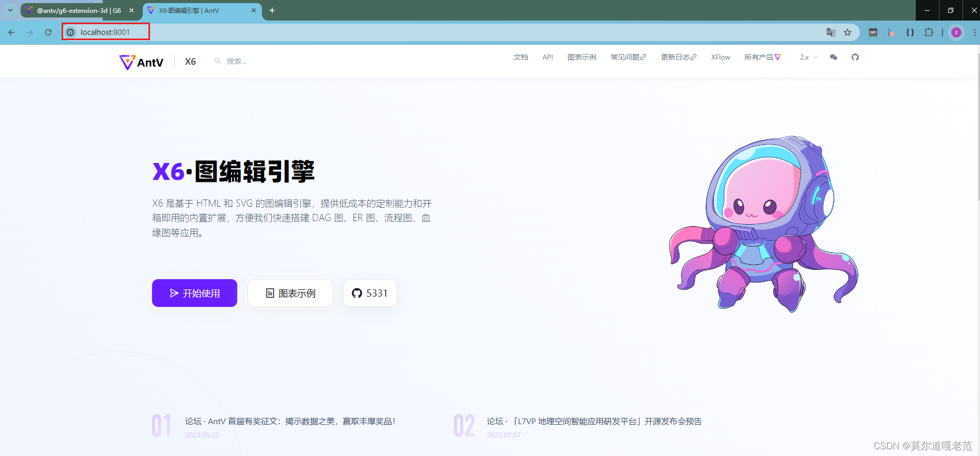
Task: Open the X6 product home link
Action: pos(190,62)
